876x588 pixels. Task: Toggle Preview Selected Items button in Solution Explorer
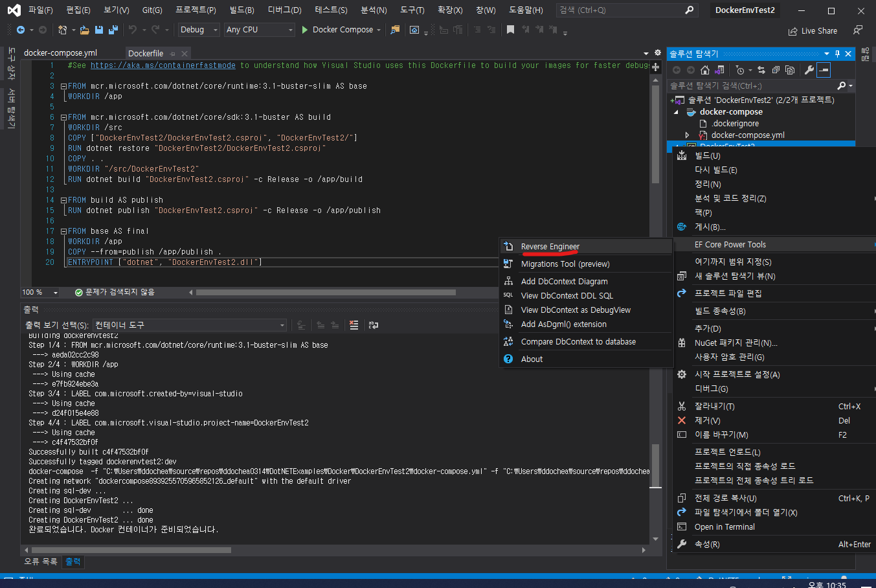coord(824,70)
